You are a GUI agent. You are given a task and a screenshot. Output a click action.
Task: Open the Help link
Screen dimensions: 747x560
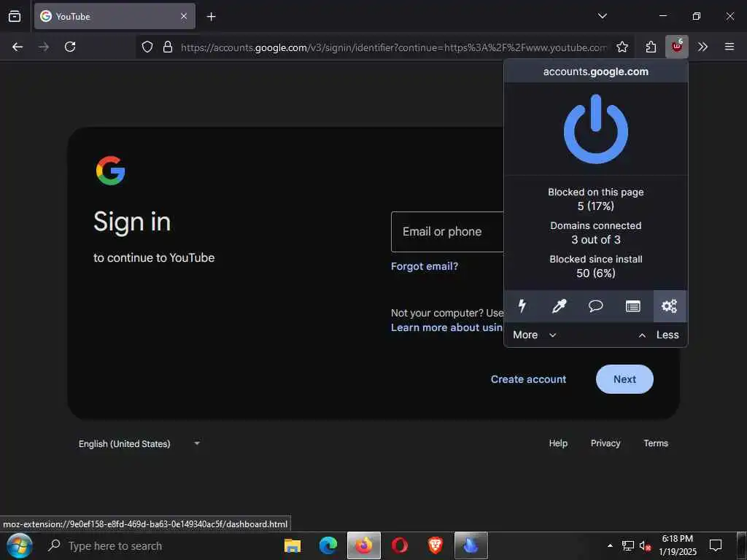(558, 443)
